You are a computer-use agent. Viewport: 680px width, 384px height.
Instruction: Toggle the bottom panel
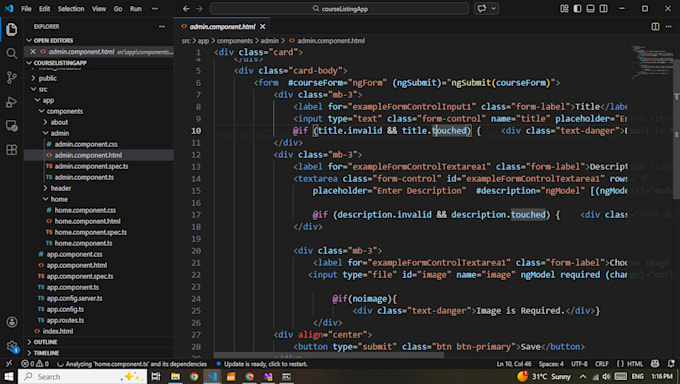tap(590, 9)
